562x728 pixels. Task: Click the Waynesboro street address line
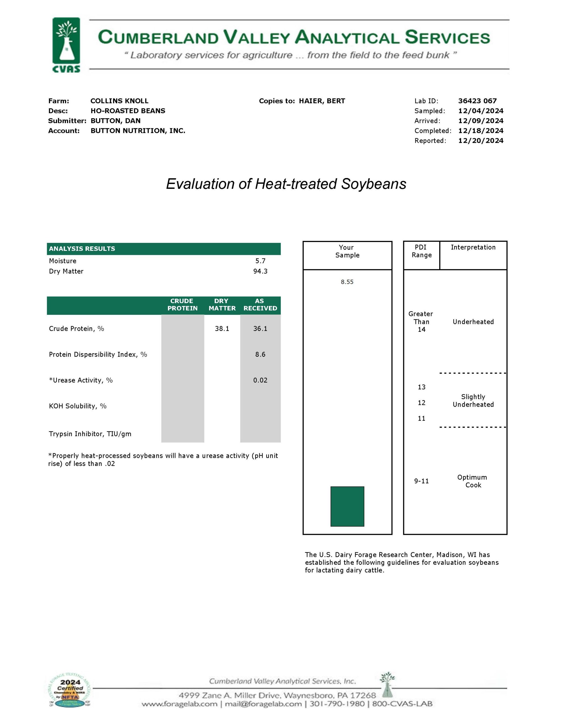click(277, 695)
